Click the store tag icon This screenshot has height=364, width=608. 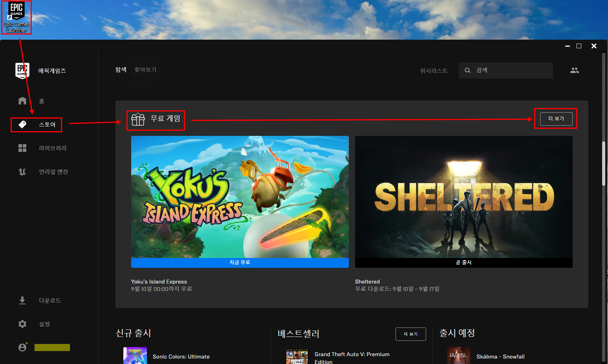(22, 124)
